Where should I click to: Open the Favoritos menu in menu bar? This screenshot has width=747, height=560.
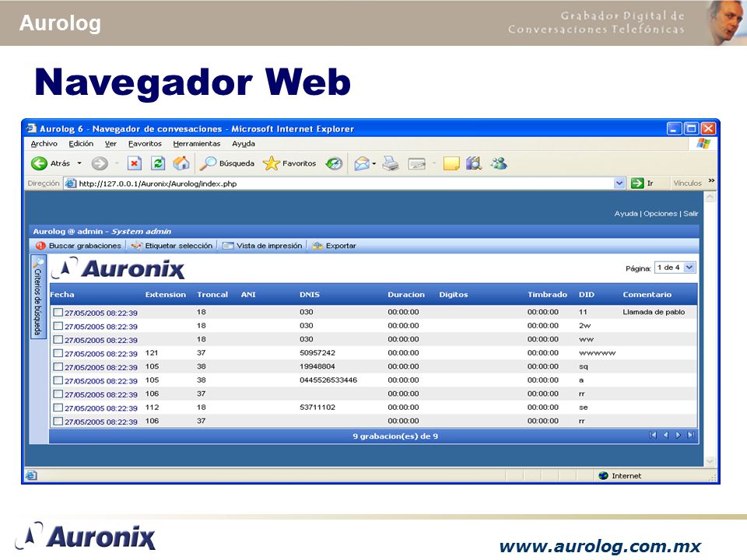[145, 144]
